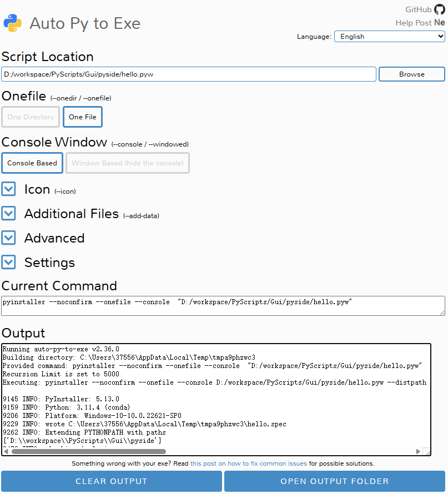Click the 'Onefile' heading text
Viewport: 448px width, 494px height.
24,96
